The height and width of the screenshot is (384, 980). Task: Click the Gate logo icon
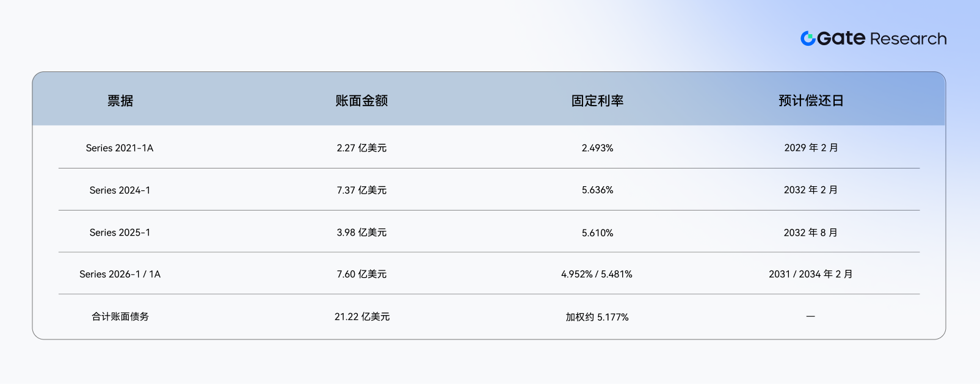click(808, 38)
